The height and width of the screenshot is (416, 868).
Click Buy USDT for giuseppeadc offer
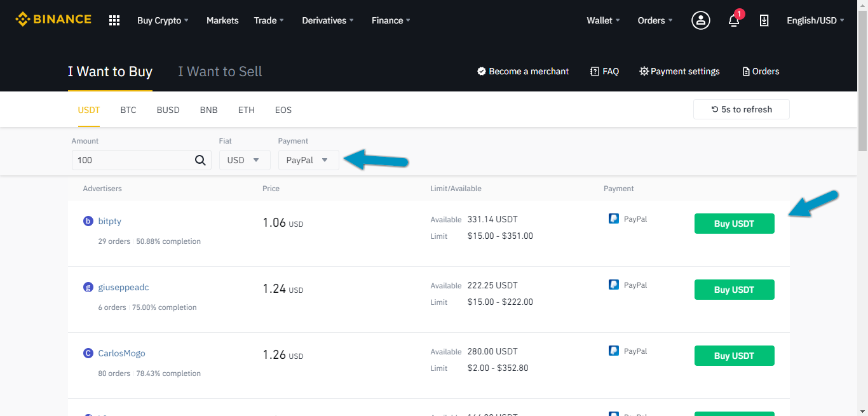[735, 290]
